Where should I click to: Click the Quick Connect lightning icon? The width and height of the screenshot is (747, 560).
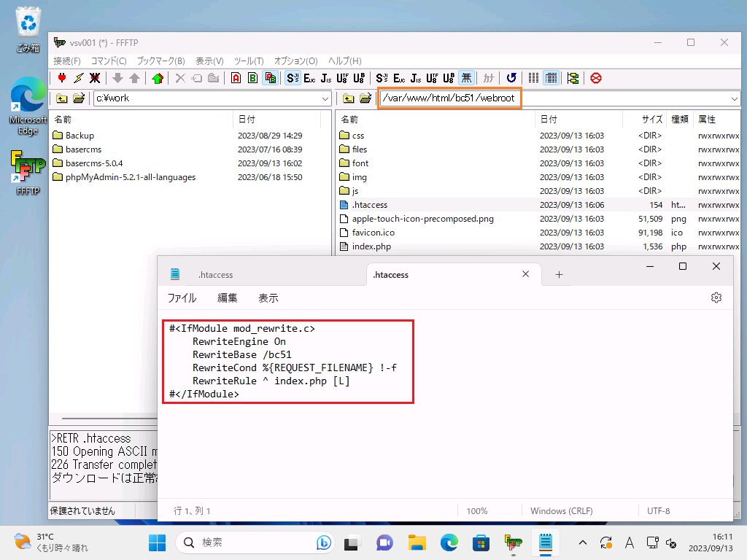78,78
